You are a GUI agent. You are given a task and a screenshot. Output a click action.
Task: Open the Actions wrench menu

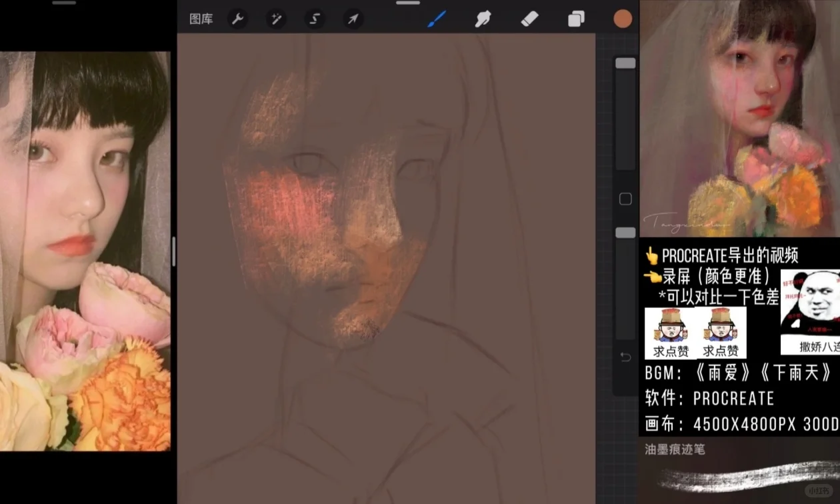tap(237, 19)
